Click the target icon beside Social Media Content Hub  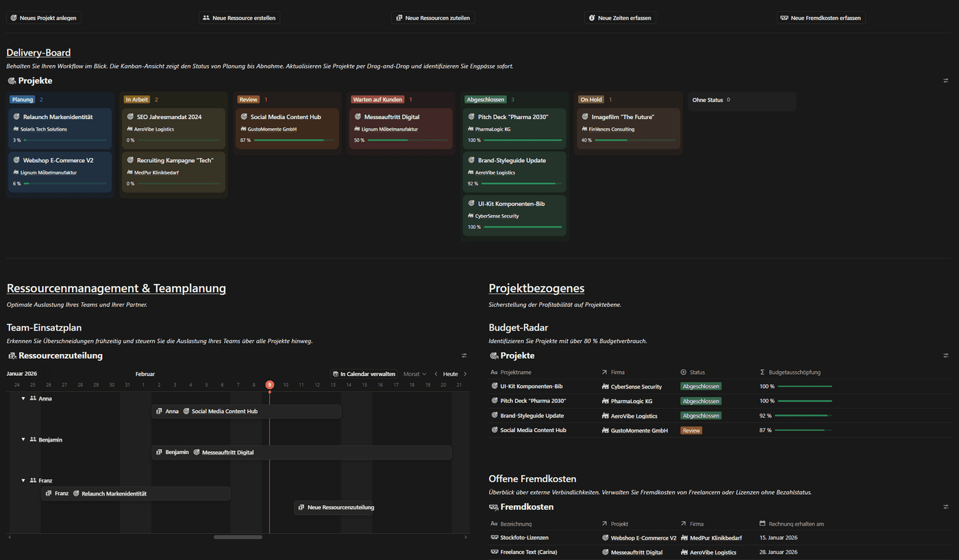point(493,430)
